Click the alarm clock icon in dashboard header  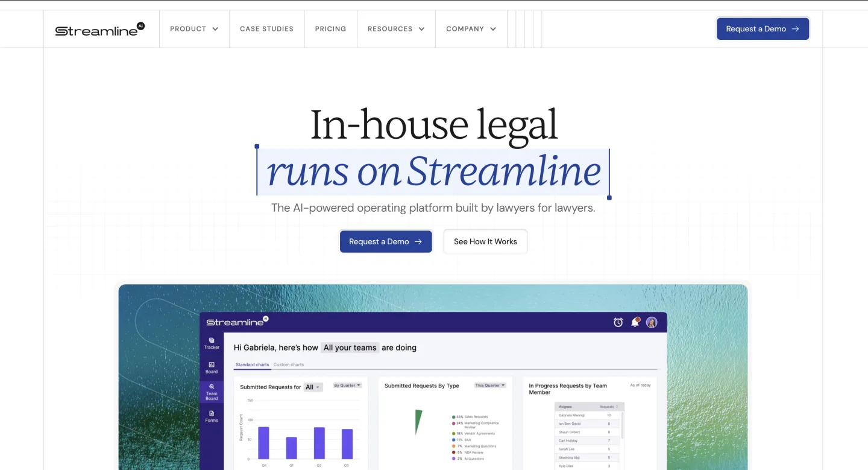pos(618,323)
